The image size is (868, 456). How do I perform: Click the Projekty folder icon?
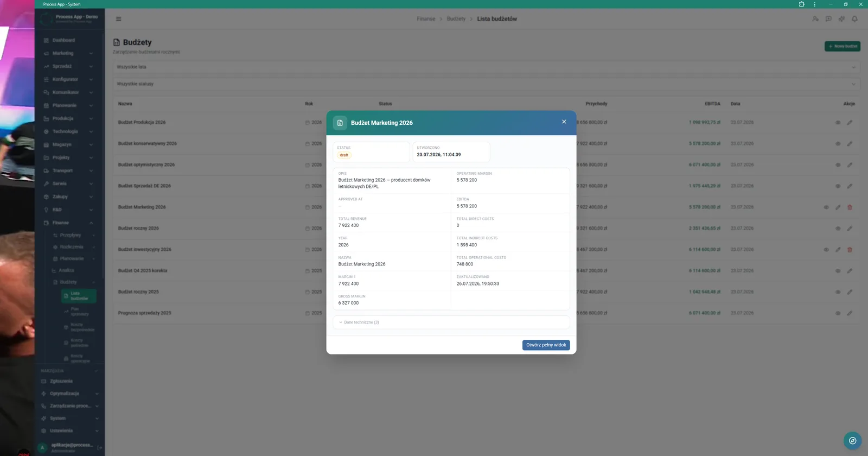(x=46, y=157)
